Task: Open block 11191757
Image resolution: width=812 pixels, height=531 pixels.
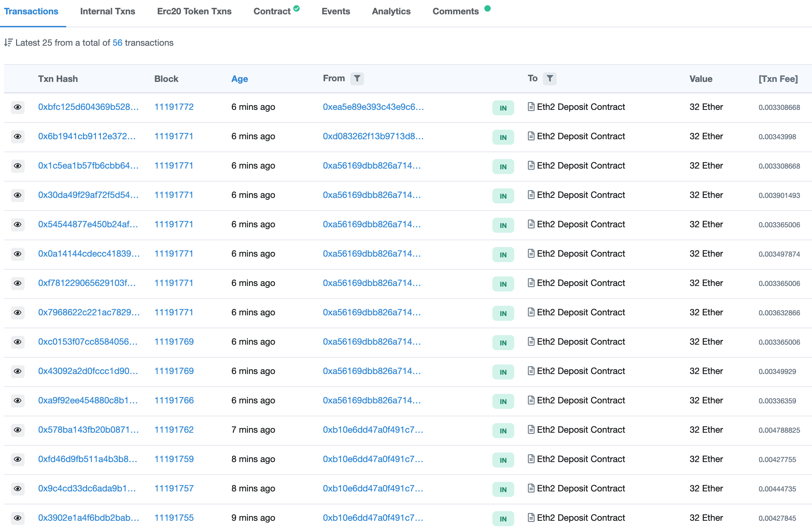Action: 174,488
